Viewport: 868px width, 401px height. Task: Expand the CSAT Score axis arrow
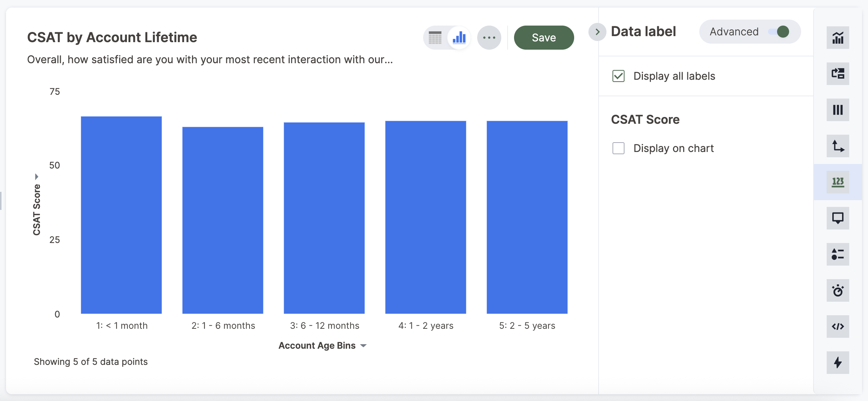click(x=36, y=176)
